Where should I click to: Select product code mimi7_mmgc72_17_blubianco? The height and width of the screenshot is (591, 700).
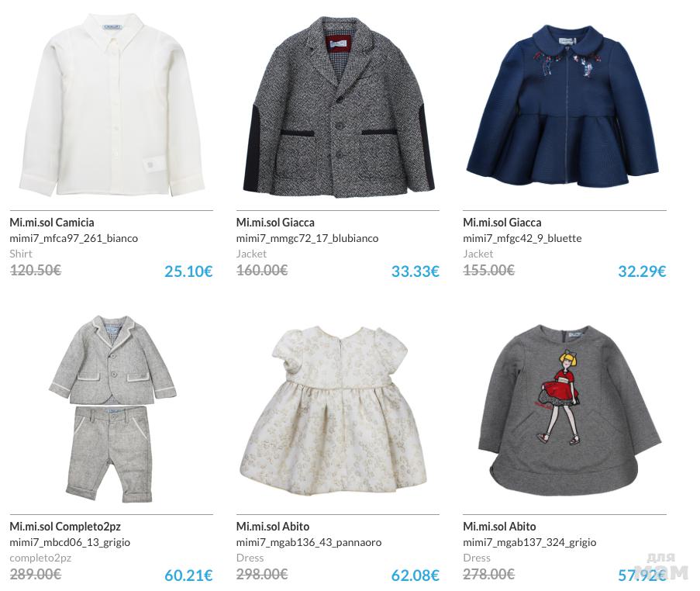coord(307,238)
